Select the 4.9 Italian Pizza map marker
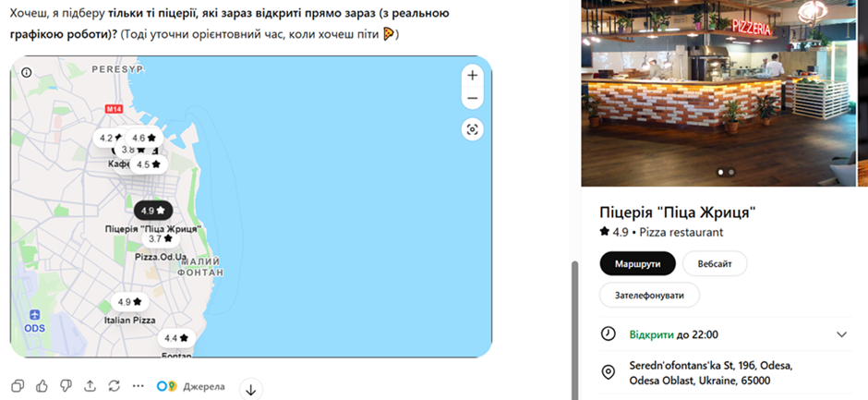868x400 pixels. (130, 302)
